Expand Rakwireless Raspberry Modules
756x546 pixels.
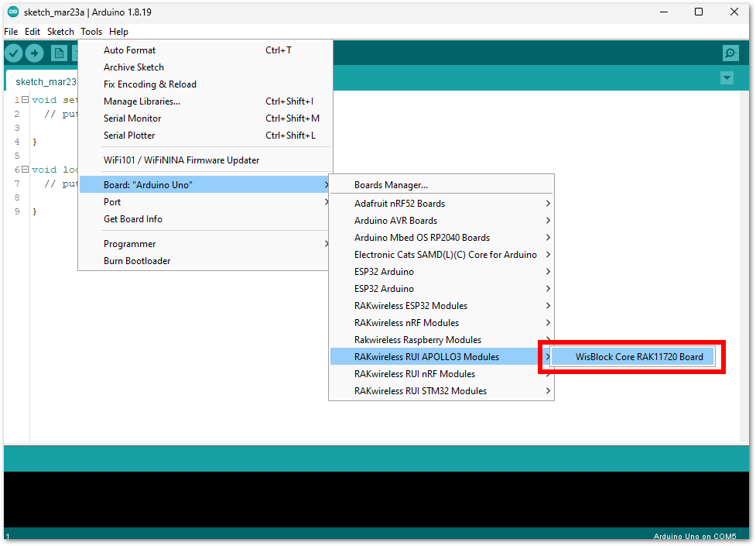(441, 340)
